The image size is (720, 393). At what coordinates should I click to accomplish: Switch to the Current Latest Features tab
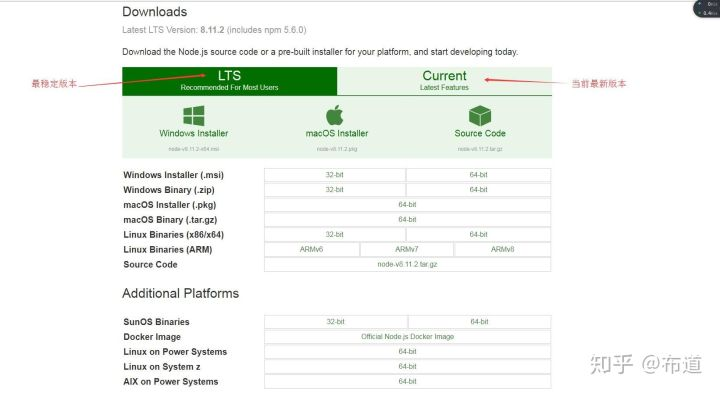[444, 81]
